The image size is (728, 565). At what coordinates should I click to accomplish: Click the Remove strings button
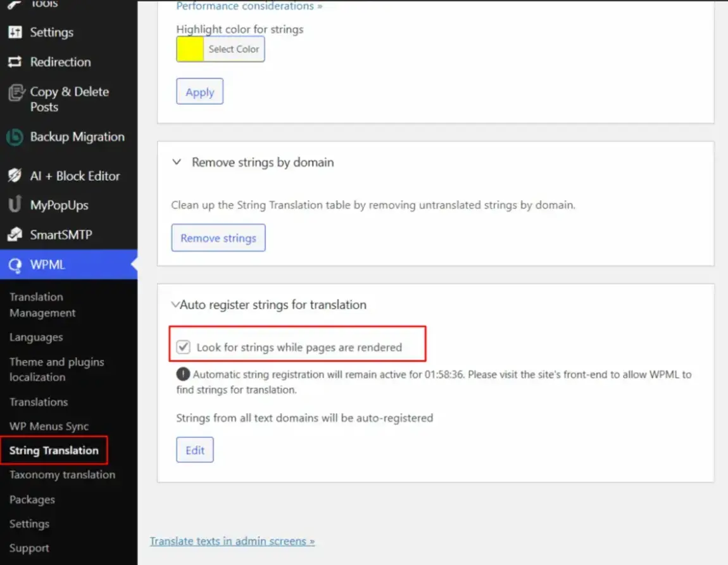click(x=218, y=238)
